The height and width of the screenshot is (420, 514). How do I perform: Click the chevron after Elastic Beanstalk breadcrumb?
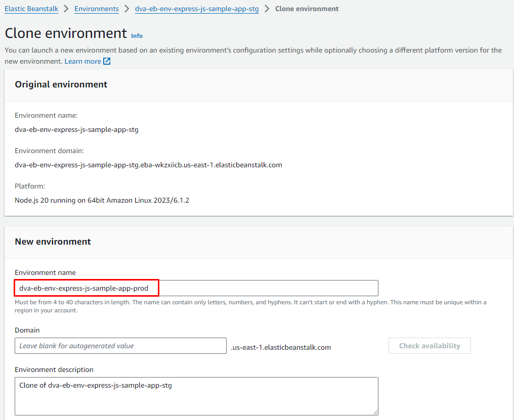(66, 9)
